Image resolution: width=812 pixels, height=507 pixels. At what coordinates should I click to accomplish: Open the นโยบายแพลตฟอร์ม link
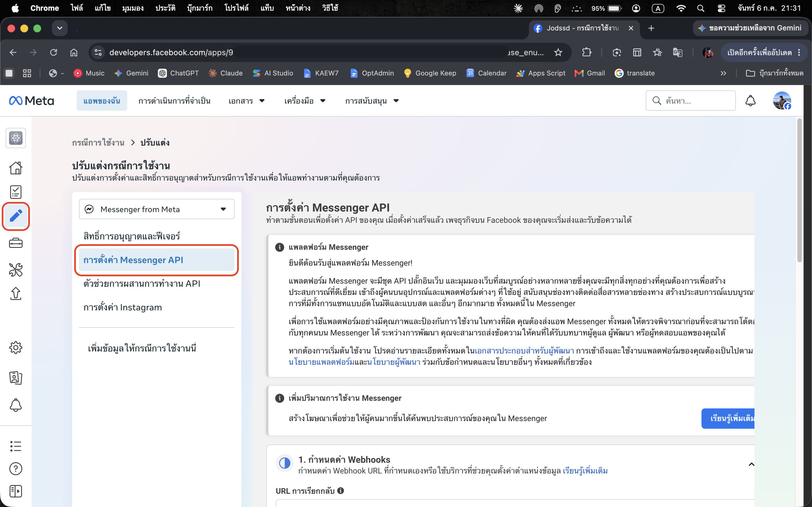[321, 362]
